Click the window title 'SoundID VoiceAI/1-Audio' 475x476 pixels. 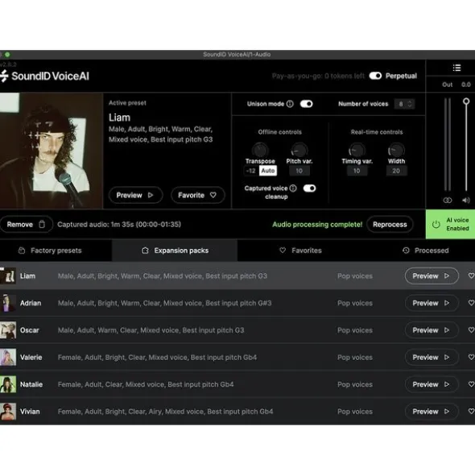(237, 54)
